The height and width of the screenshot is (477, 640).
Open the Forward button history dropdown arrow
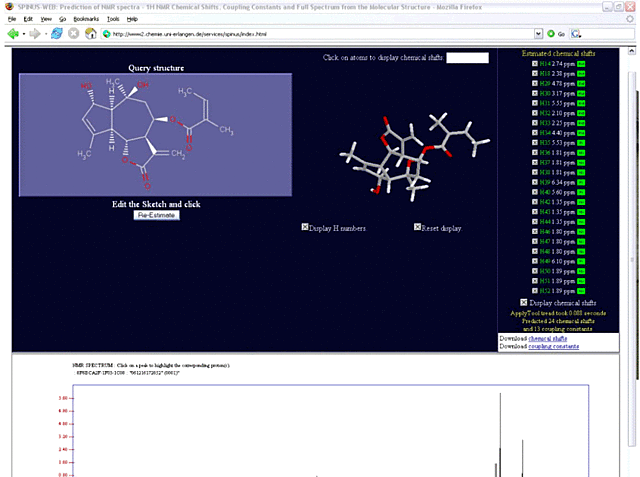click(x=46, y=34)
